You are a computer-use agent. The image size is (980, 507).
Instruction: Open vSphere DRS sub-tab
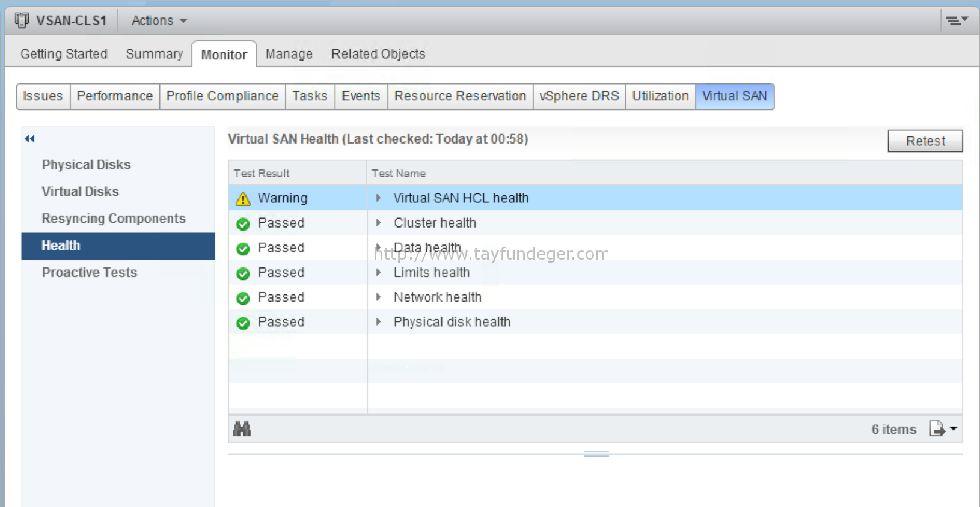[580, 96]
